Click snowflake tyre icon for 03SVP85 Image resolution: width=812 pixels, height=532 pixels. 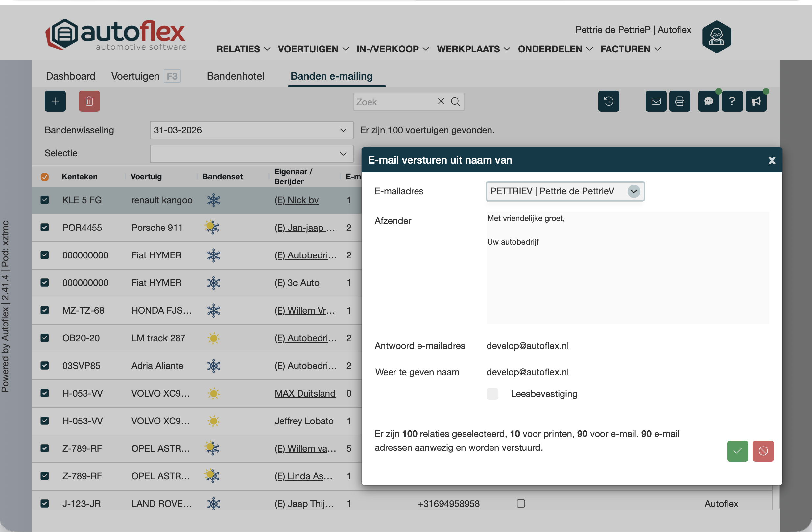214,366
